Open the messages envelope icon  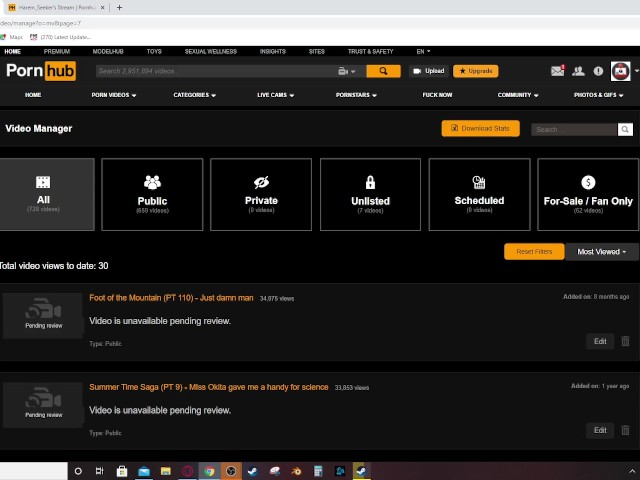coord(557,71)
